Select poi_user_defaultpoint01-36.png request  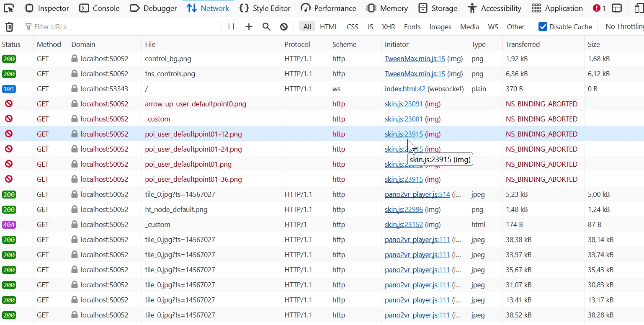coord(322,179)
